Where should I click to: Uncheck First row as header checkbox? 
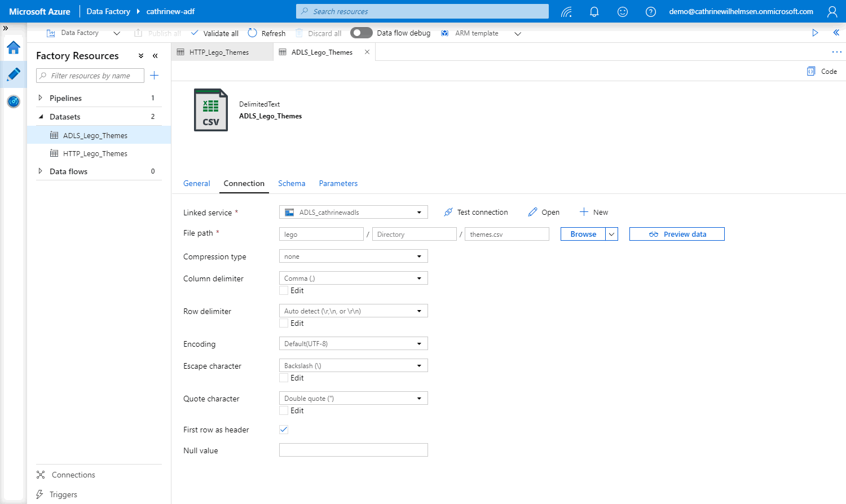(x=284, y=430)
